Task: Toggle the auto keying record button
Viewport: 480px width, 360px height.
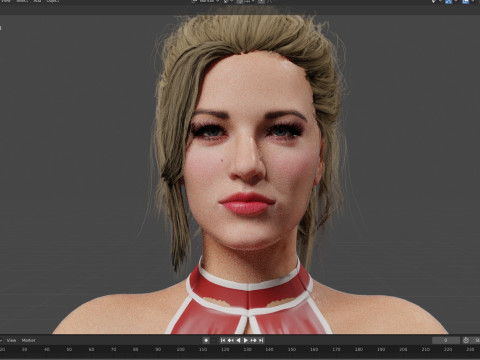Action: [x=206, y=340]
